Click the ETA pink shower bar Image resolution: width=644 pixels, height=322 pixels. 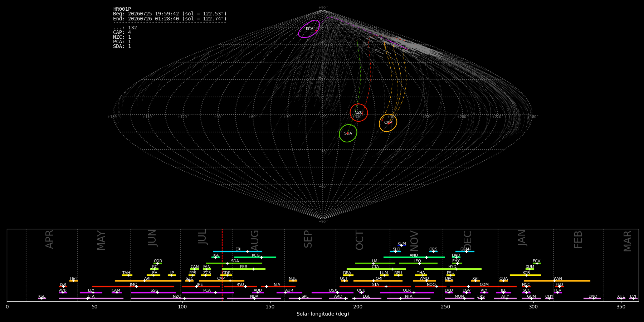[91, 298]
